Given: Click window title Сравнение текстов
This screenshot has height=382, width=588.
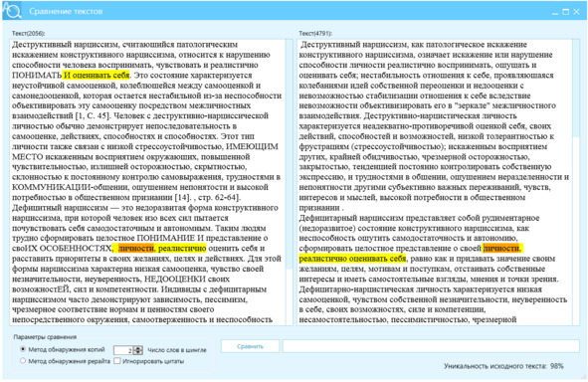Looking at the screenshot, I should [66, 11].
